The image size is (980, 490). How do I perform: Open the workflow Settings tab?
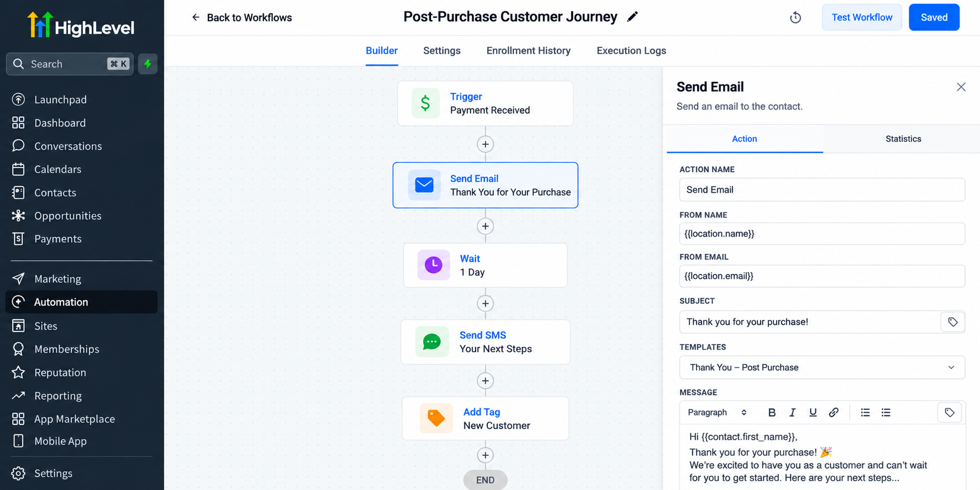(x=442, y=51)
